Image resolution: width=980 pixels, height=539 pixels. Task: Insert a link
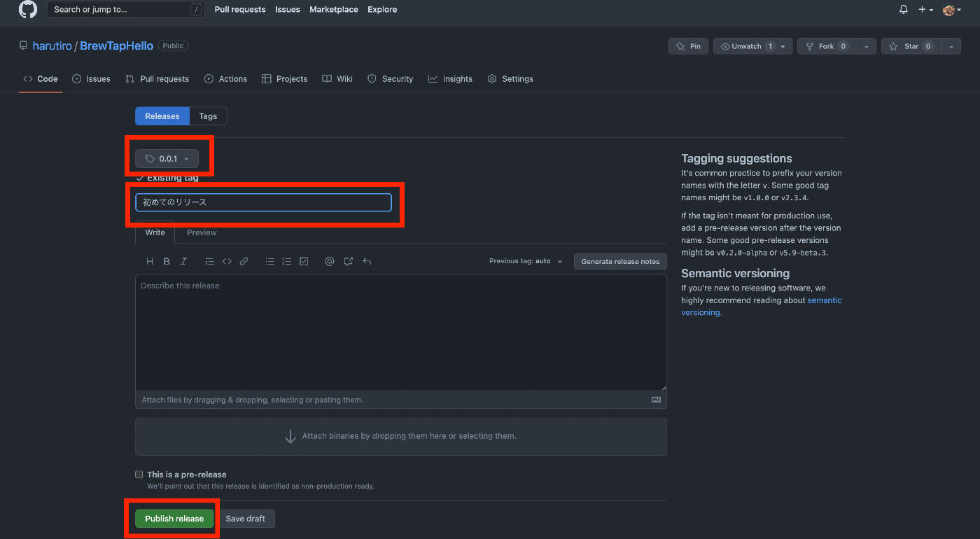click(244, 261)
